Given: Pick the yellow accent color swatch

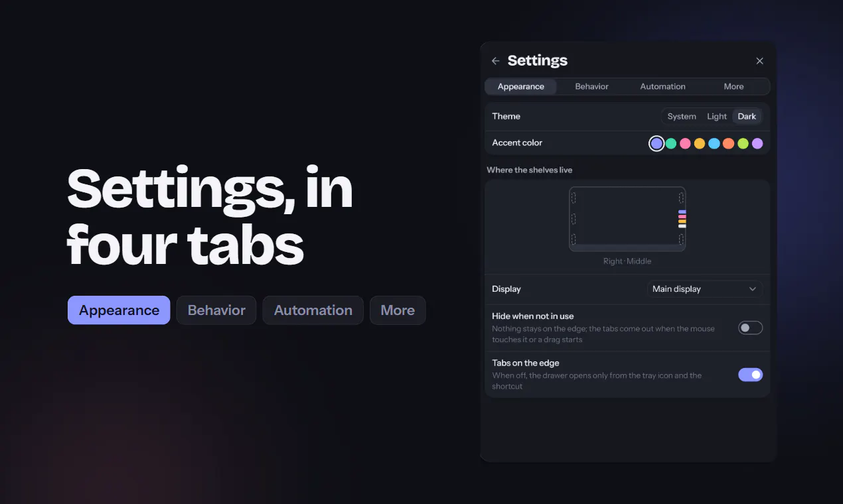Looking at the screenshot, I should click(700, 143).
